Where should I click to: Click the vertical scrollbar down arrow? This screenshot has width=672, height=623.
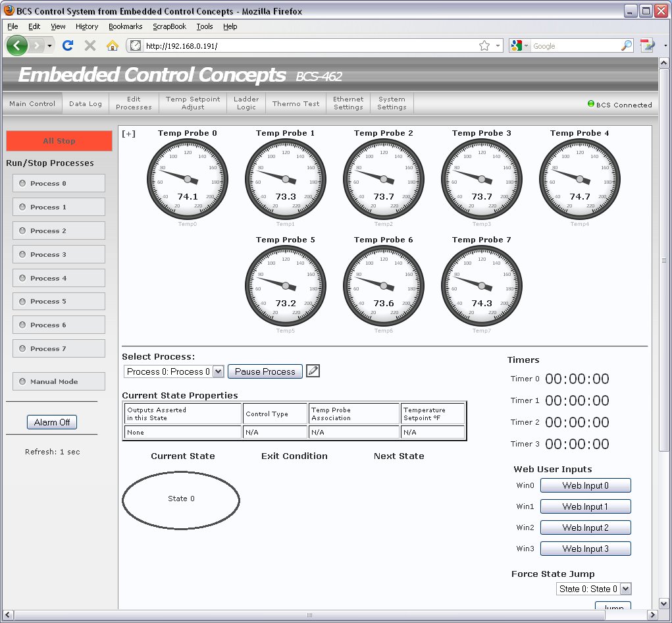tap(663, 603)
